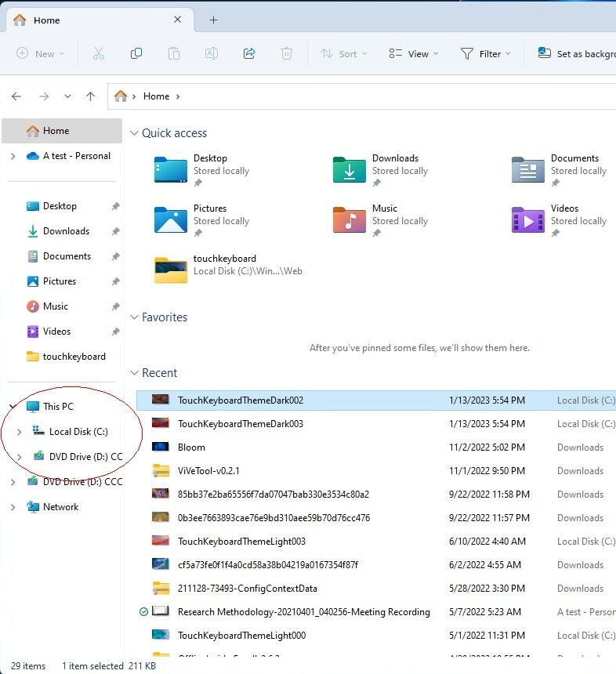Collapse the Recent section
The height and width of the screenshot is (674, 616).
tap(134, 373)
